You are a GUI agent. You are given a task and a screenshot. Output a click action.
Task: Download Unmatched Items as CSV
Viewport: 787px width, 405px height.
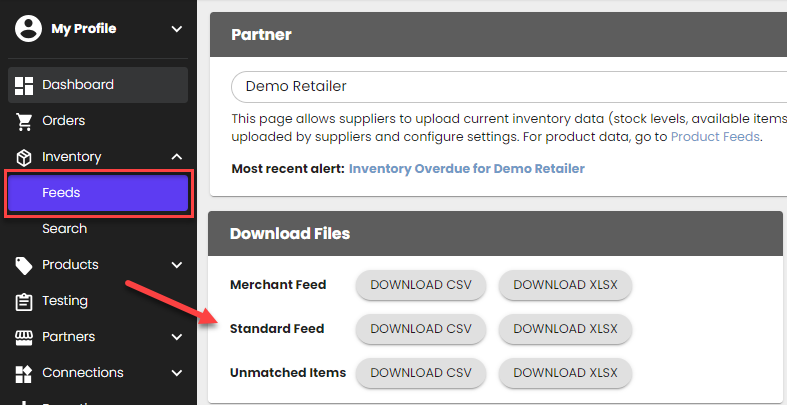[420, 372]
